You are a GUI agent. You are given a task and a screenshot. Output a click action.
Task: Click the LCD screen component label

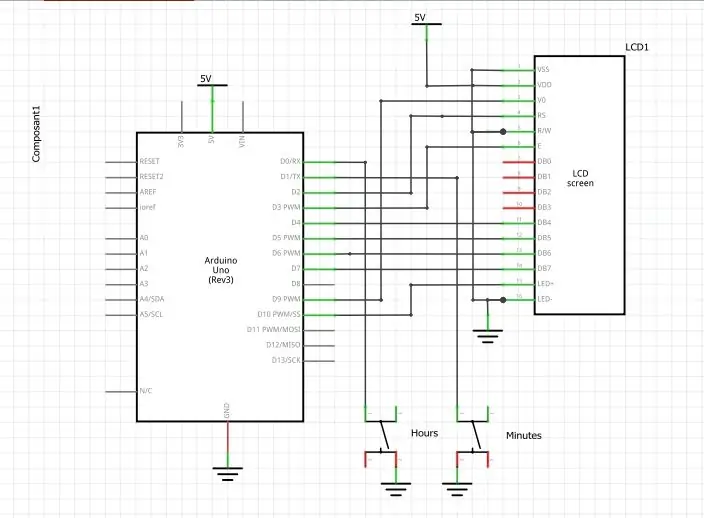click(x=580, y=178)
